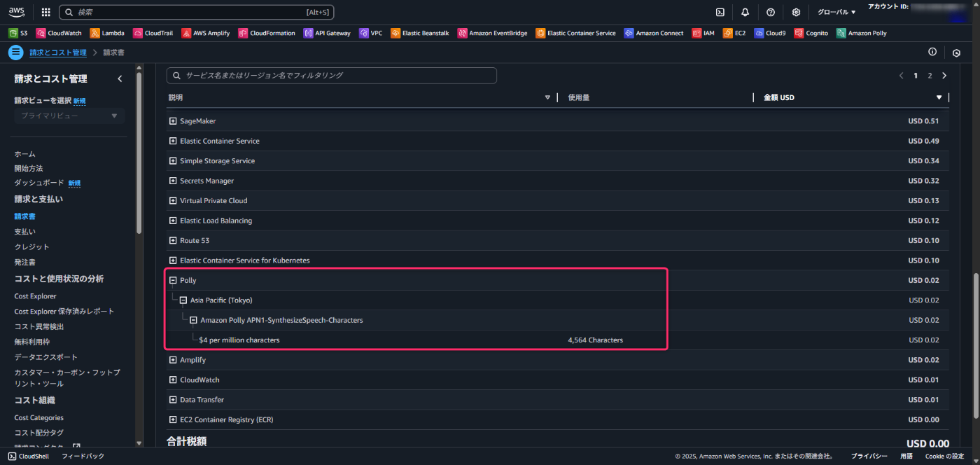
Task: Open AWS Amplify shortcut in favorites bar
Action: pos(206,33)
